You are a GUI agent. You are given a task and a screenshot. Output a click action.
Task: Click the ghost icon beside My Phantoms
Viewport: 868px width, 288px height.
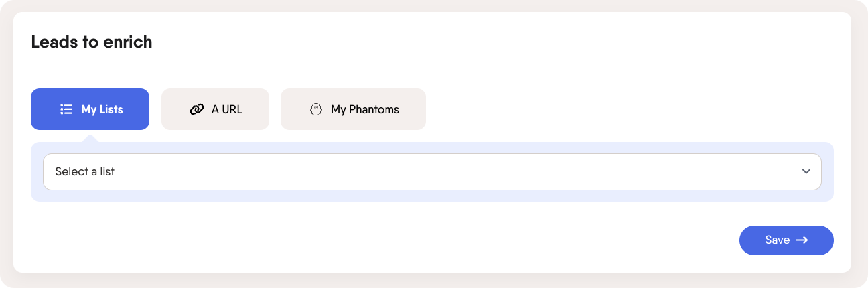316,109
